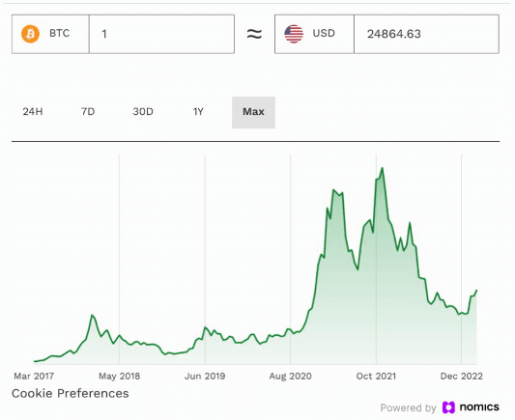Switch chart to the 30D range
This screenshot has width=515, height=420.
[x=143, y=112]
